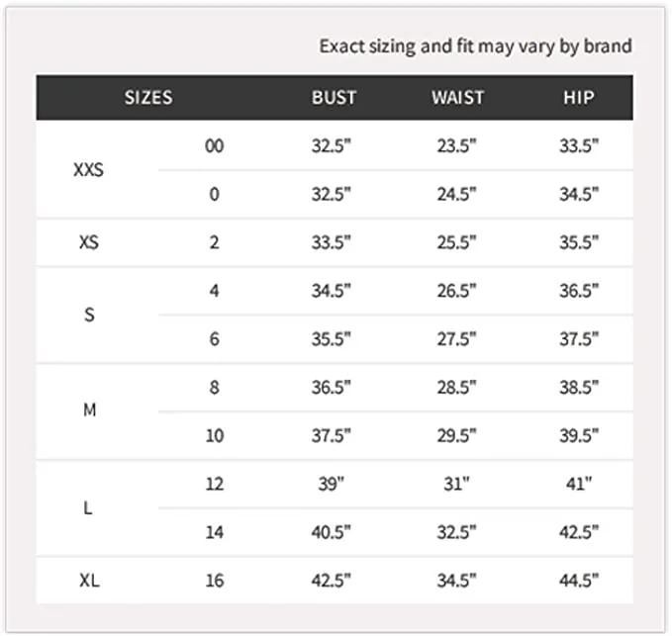Click the BUST column header

pos(334,98)
